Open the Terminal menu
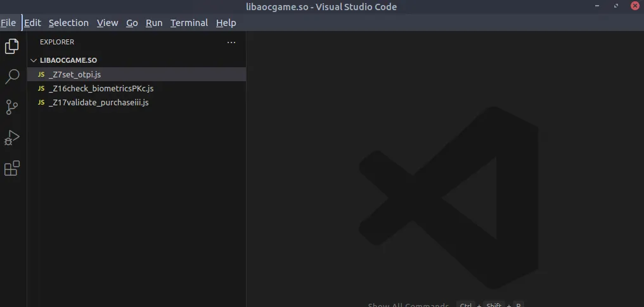Image resolution: width=644 pixels, height=307 pixels. pos(190,23)
